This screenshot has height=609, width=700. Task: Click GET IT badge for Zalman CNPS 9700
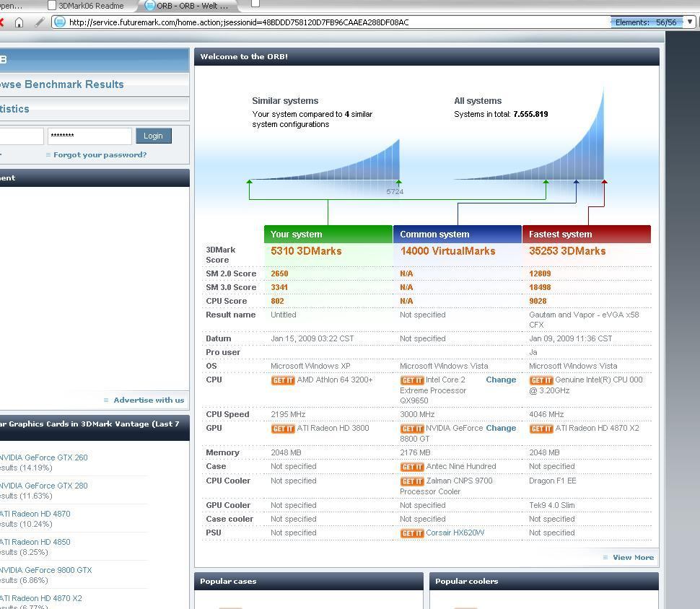pyautogui.click(x=412, y=481)
